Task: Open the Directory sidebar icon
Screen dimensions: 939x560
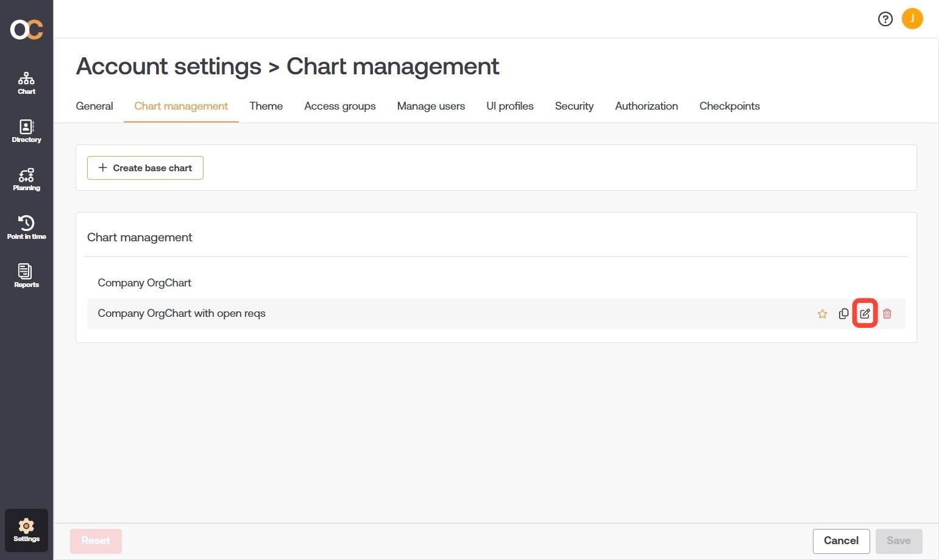Action: click(x=26, y=132)
